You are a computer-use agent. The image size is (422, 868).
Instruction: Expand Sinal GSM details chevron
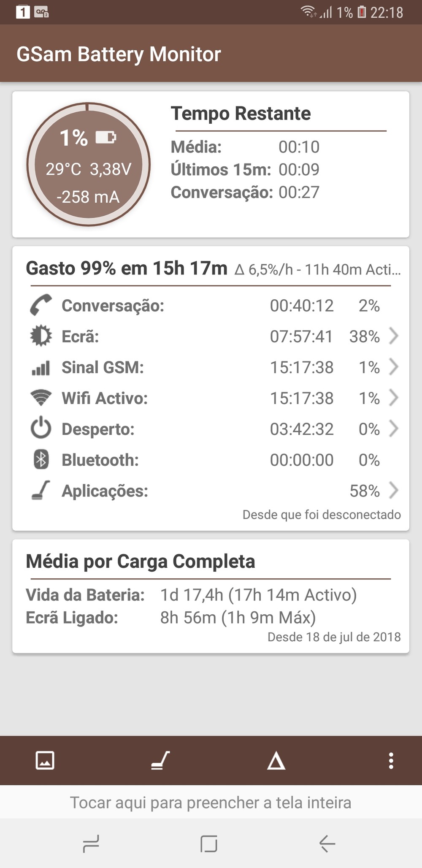[393, 367]
